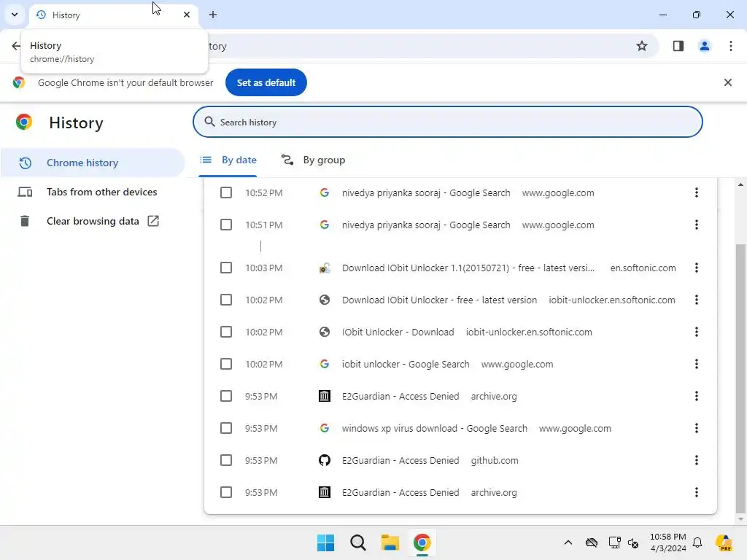Image resolution: width=747 pixels, height=560 pixels.
Task: Open the tab search chevron dropdown
Action: tap(15, 15)
